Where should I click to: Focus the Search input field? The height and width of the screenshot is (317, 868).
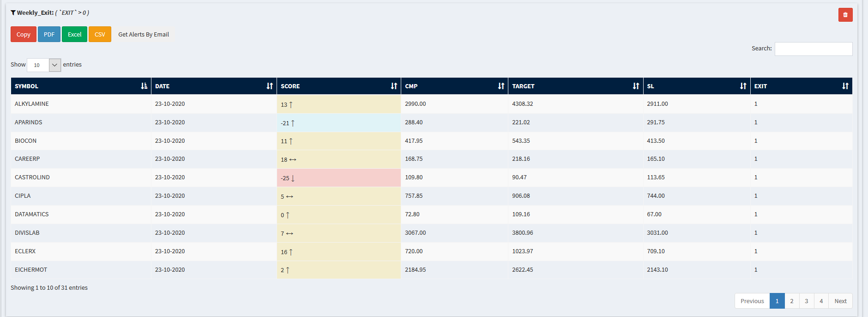coord(813,49)
